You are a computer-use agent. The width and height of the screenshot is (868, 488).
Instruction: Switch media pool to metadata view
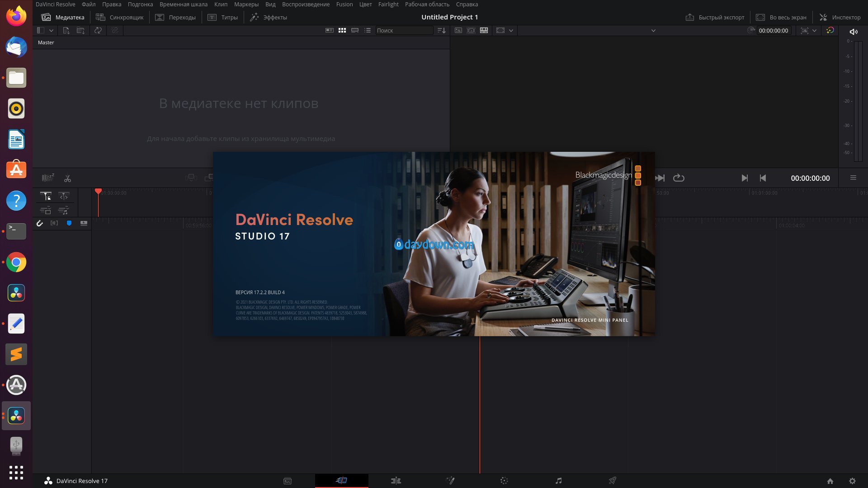(x=330, y=30)
